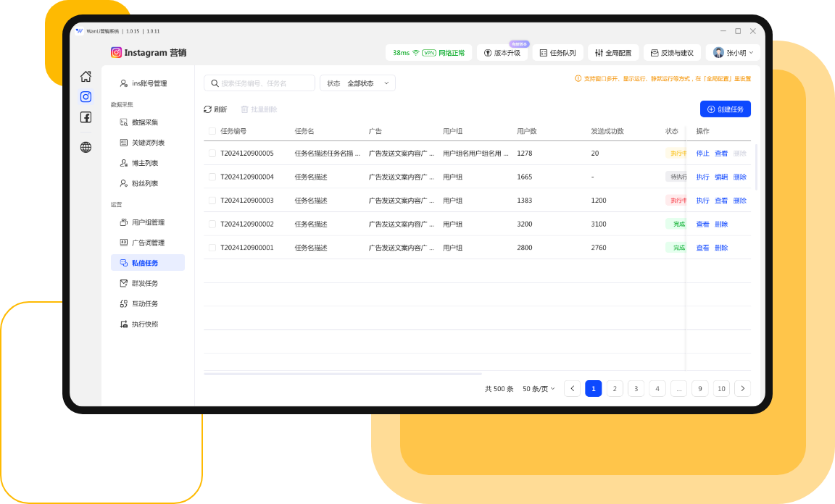
Task: Click the task search input field
Action: 265,83
